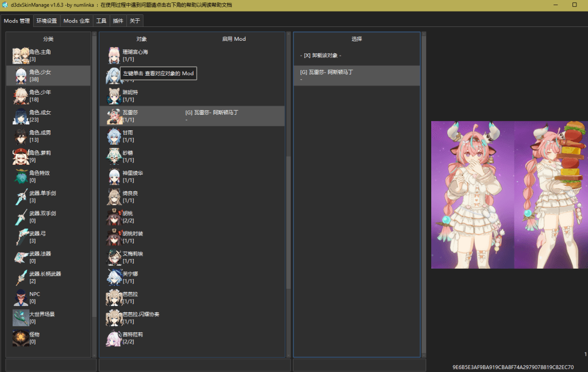Choose the 大世界场景 category icon
Viewport: 588px width, 372px height.
click(x=21, y=317)
